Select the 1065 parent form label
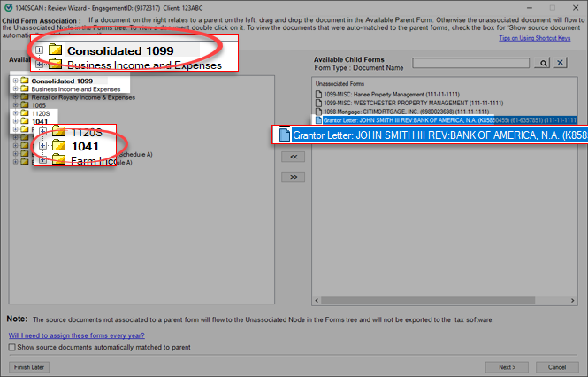 point(39,105)
